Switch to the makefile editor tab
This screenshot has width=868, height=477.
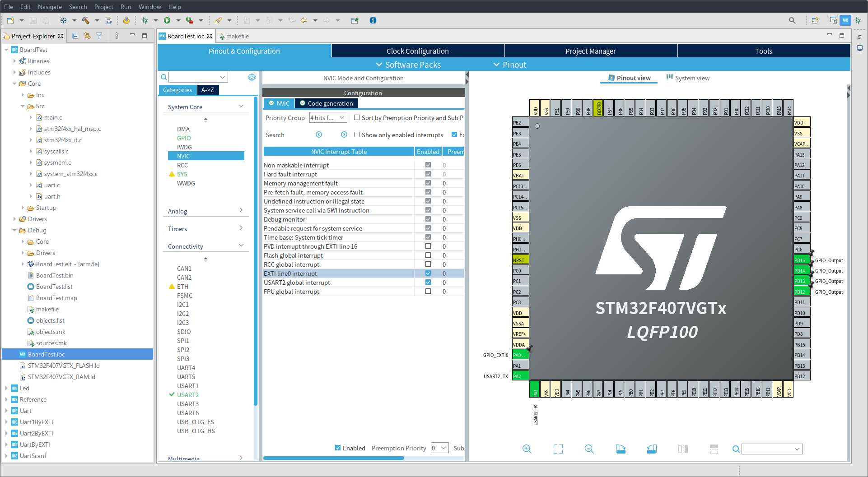(233, 36)
